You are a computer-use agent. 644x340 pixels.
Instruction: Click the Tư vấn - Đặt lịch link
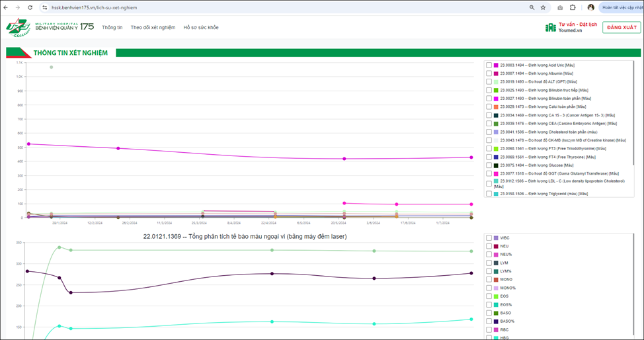pos(577,24)
